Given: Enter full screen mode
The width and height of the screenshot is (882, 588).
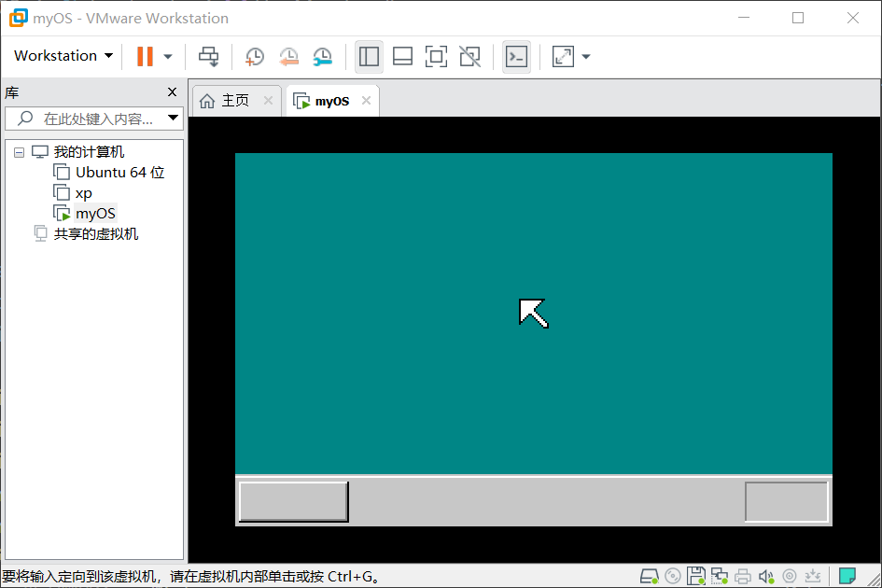Looking at the screenshot, I should tap(436, 56).
